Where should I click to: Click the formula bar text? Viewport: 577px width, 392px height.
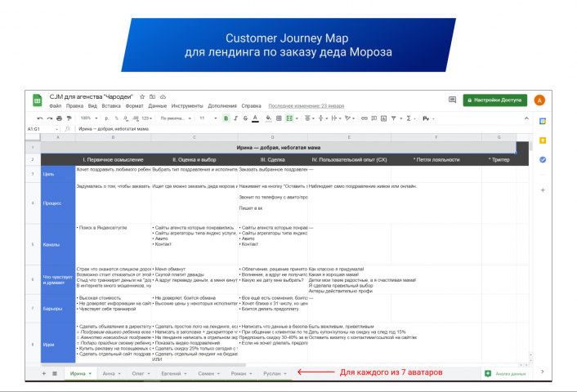click(114, 129)
